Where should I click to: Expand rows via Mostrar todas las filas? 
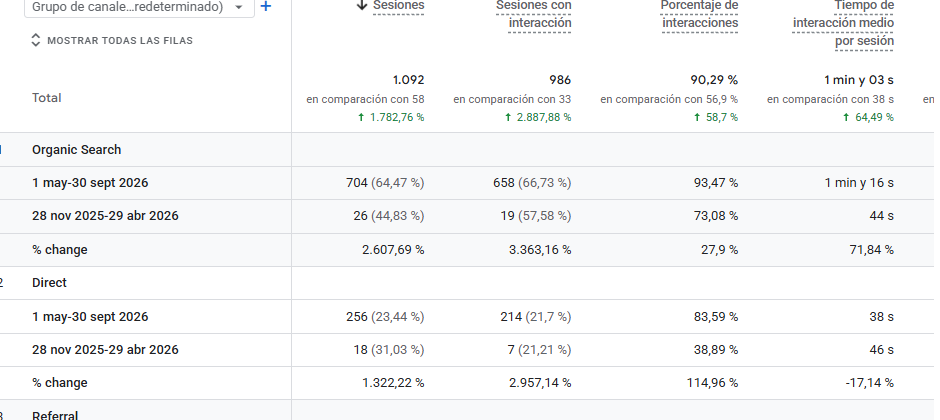(x=112, y=41)
